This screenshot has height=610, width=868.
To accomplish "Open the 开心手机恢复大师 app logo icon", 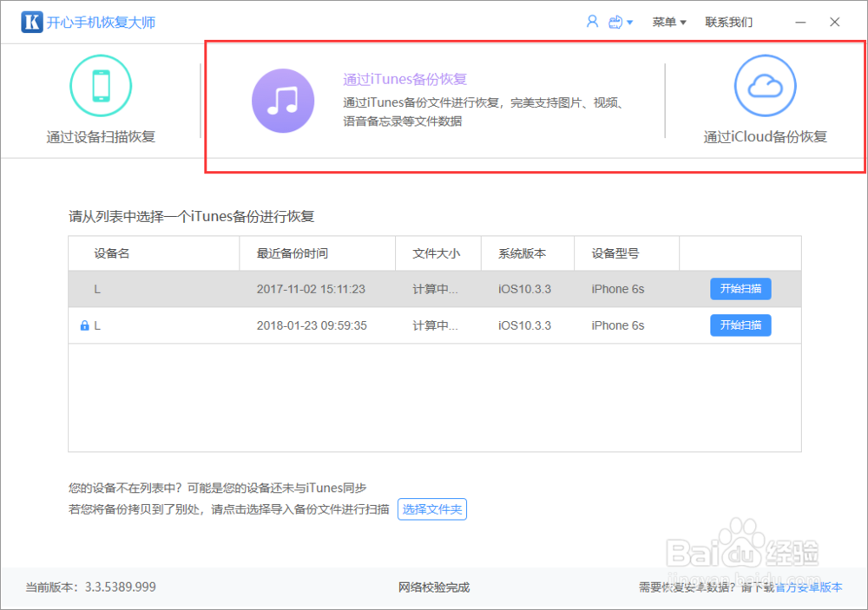I will click(30, 21).
